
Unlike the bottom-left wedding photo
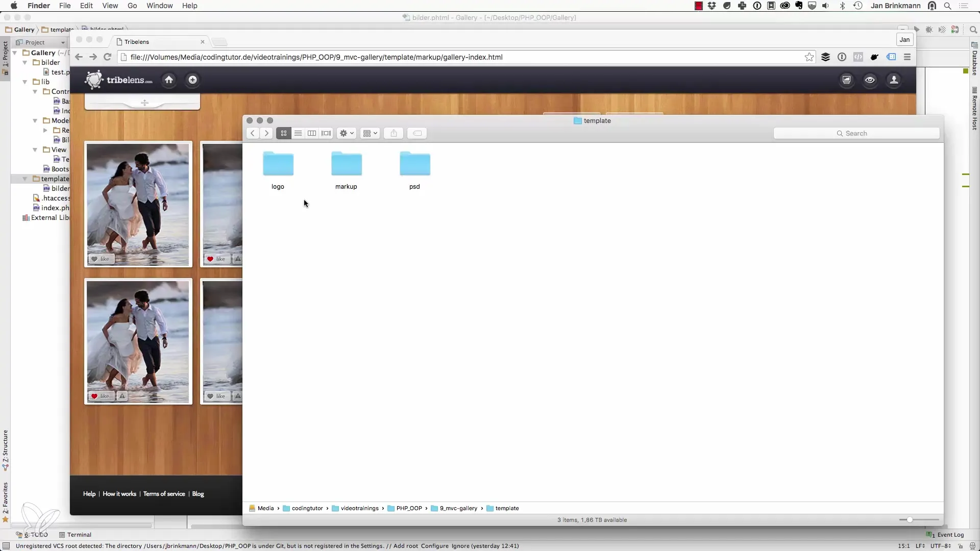click(x=101, y=396)
